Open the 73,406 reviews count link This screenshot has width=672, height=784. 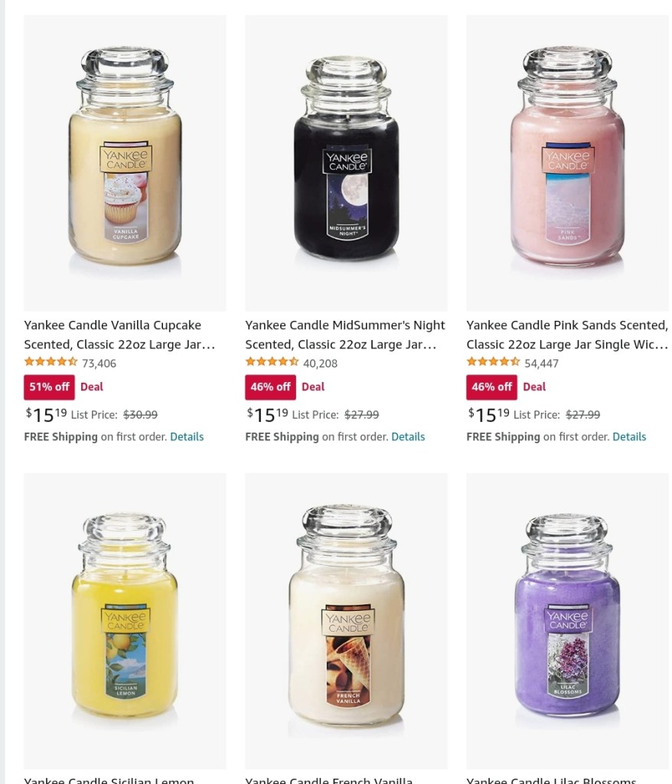pyautogui.click(x=99, y=364)
